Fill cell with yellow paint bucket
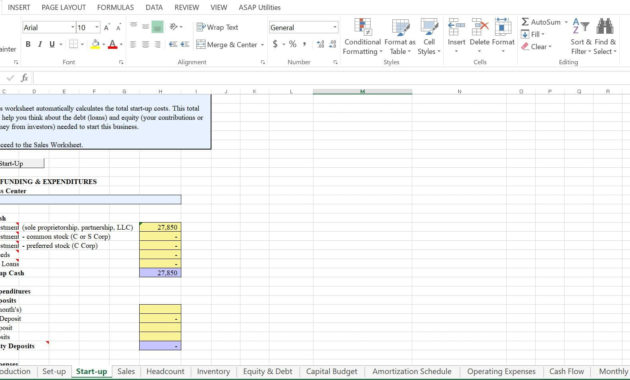This screenshot has height=380, width=630. pos(95,44)
